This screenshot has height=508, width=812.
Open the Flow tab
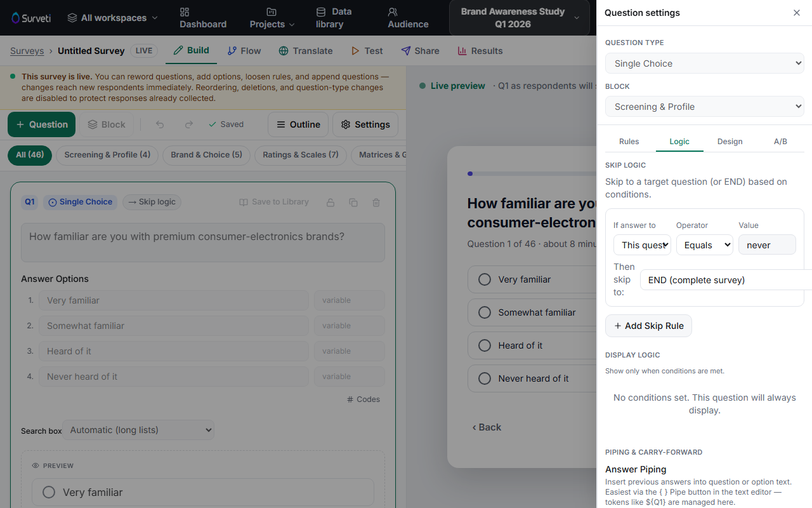pos(244,51)
